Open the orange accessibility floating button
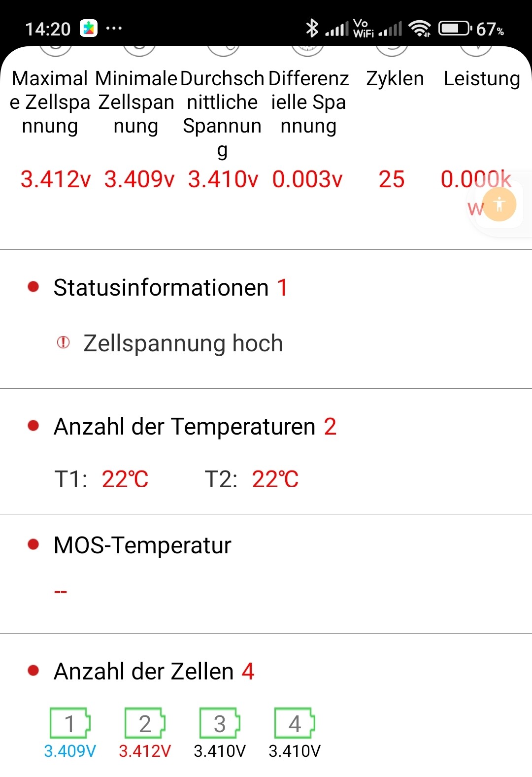Viewport: 532px width, 777px height. pyautogui.click(x=499, y=204)
